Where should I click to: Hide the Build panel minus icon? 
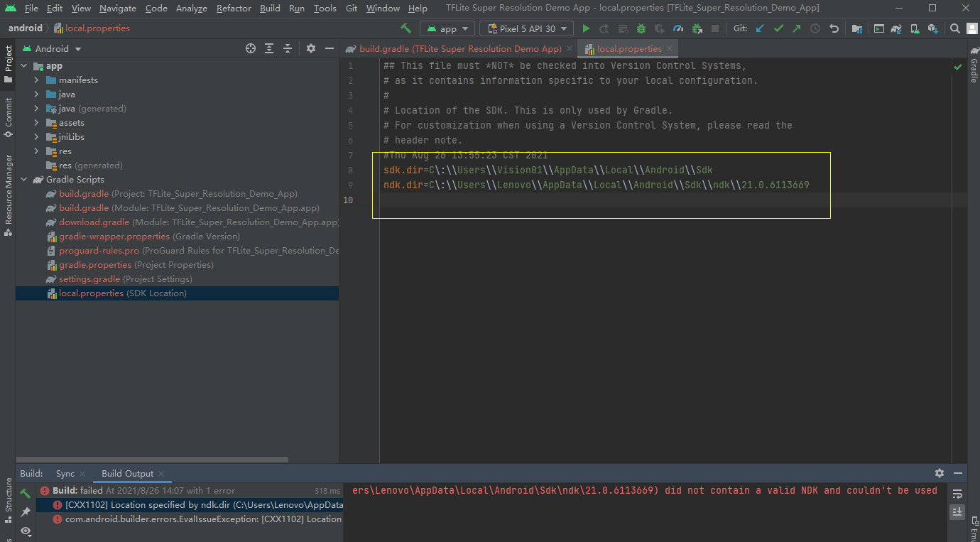[958, 473]
